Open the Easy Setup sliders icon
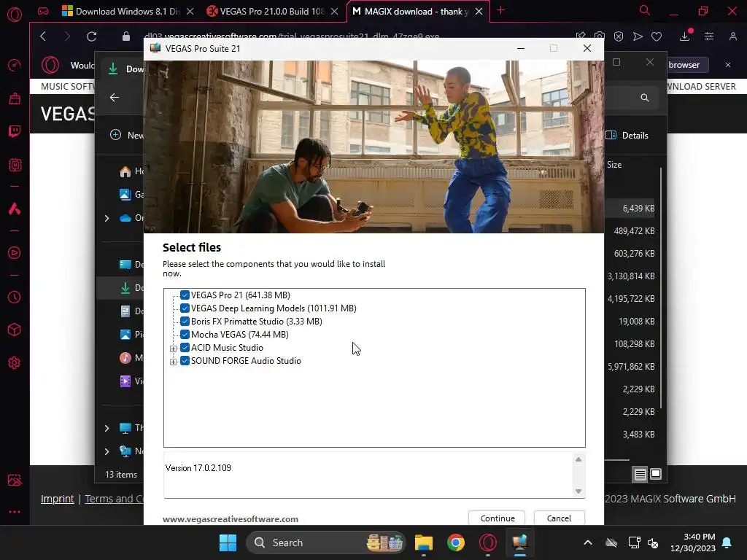747x560 pixels. pyautogui.click(x=709, y=36)
